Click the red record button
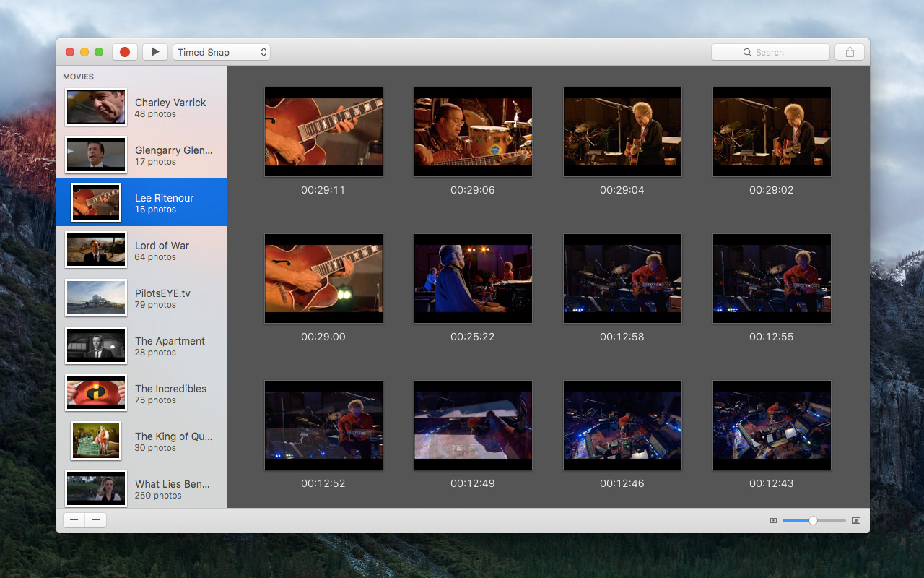This screenshot has width=924, height=578. [125, 52]
